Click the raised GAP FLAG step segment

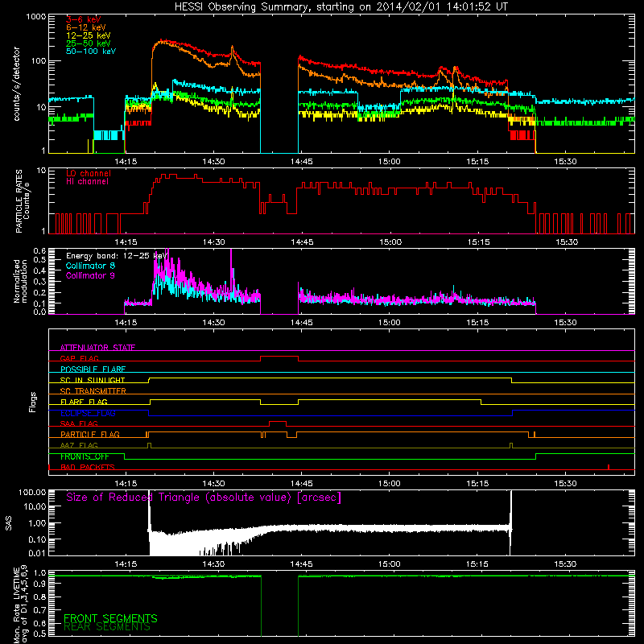click(279, 357)
